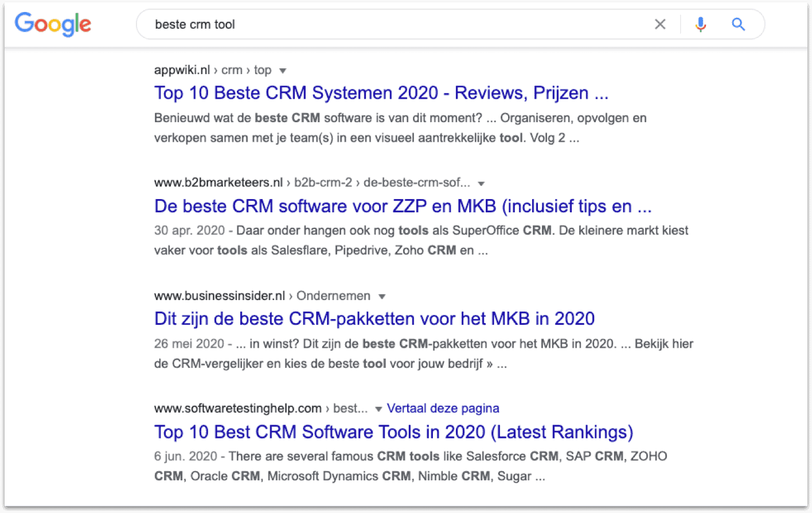The height and width of the screenshot is (513, 812).
Task: Start voice search with microphone icon
Action: tap(700, 24)
